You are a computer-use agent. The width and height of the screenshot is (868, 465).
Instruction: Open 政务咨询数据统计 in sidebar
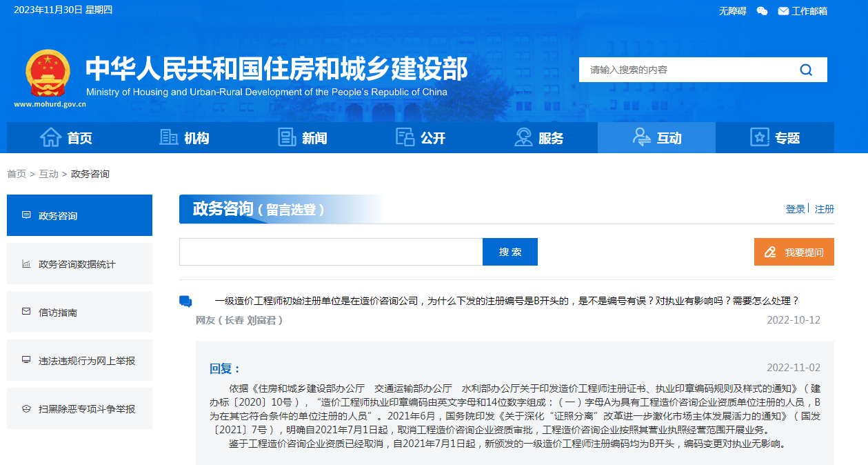pos(79,264)
